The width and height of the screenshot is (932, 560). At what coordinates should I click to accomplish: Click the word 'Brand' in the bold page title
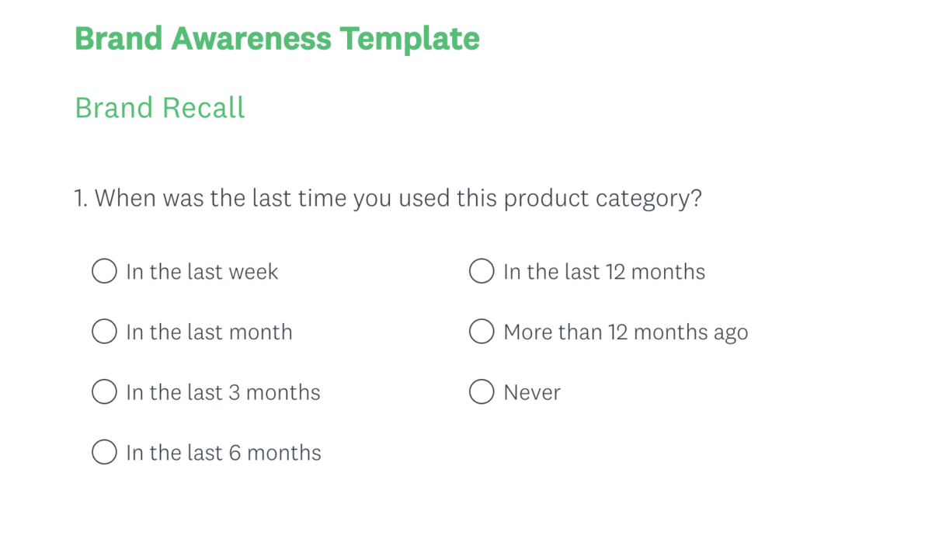pos(119,38)
